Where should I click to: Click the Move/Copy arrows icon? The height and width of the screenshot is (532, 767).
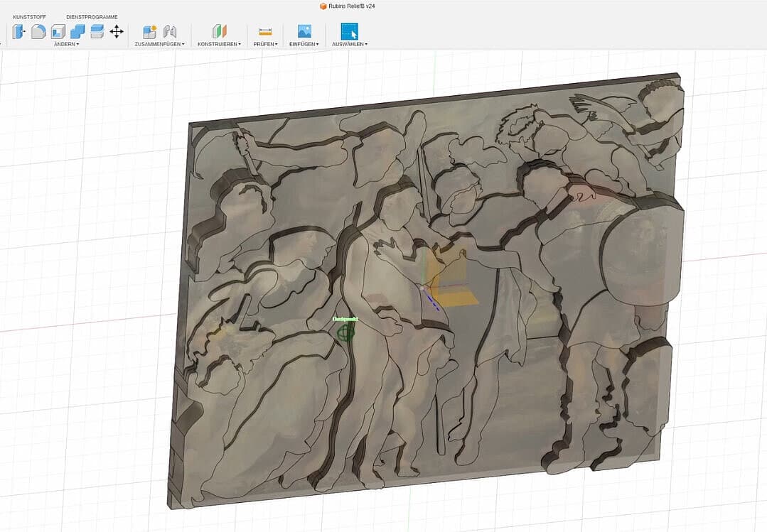pos(117,31)
